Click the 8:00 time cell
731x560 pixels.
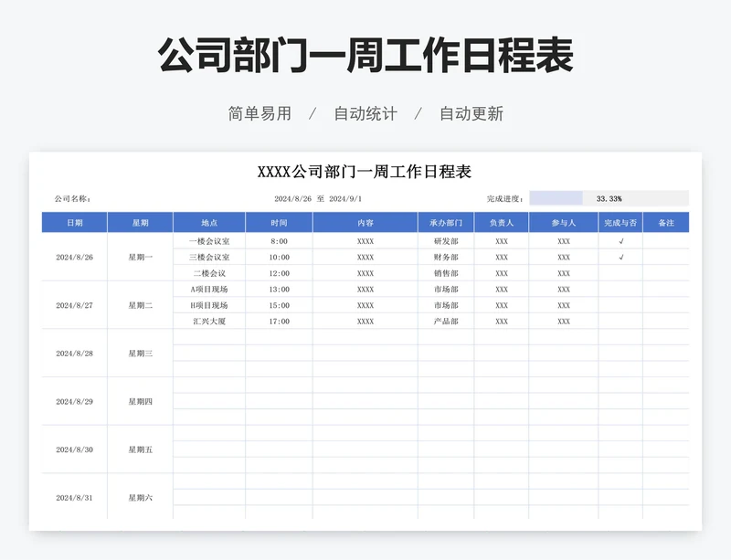coord(280,241)
